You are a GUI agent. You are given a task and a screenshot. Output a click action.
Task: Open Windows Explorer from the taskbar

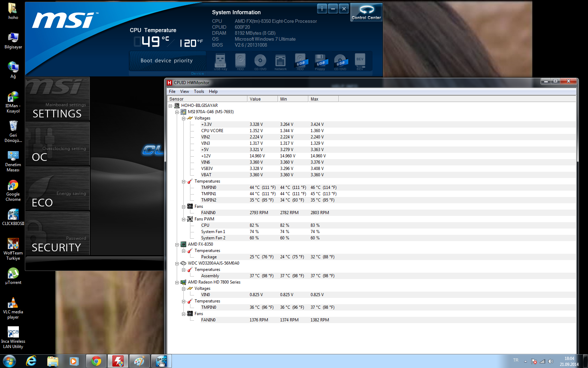pos(52,361)
